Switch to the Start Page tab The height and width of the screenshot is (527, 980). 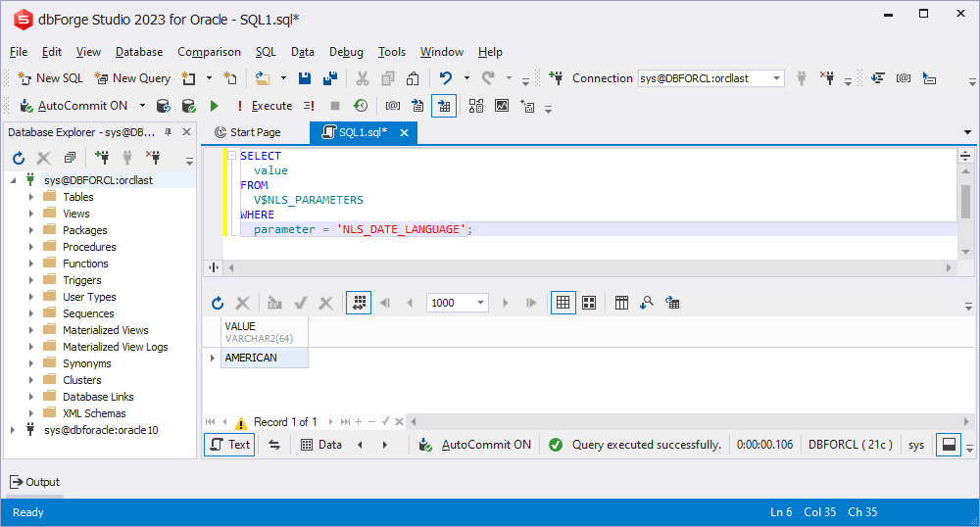point(248,132)
